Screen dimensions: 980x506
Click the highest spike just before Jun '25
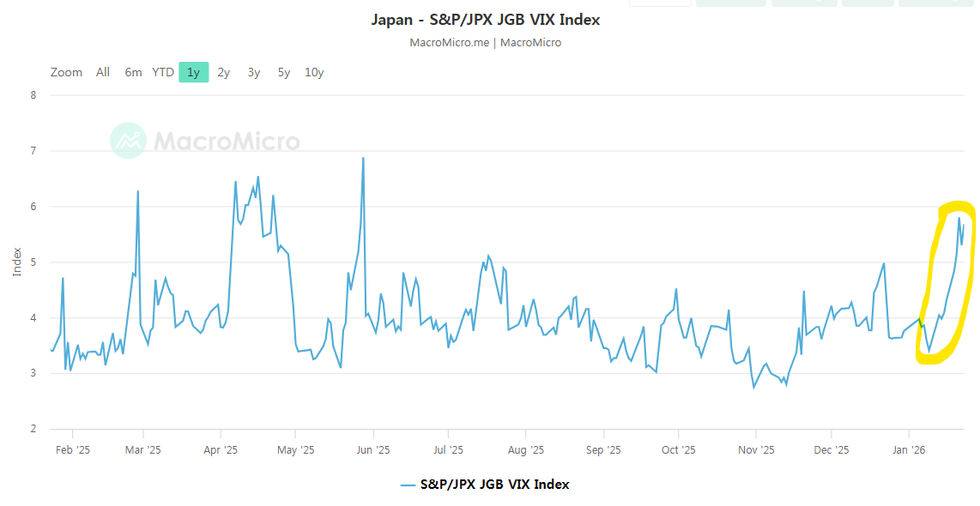point(363,158)
